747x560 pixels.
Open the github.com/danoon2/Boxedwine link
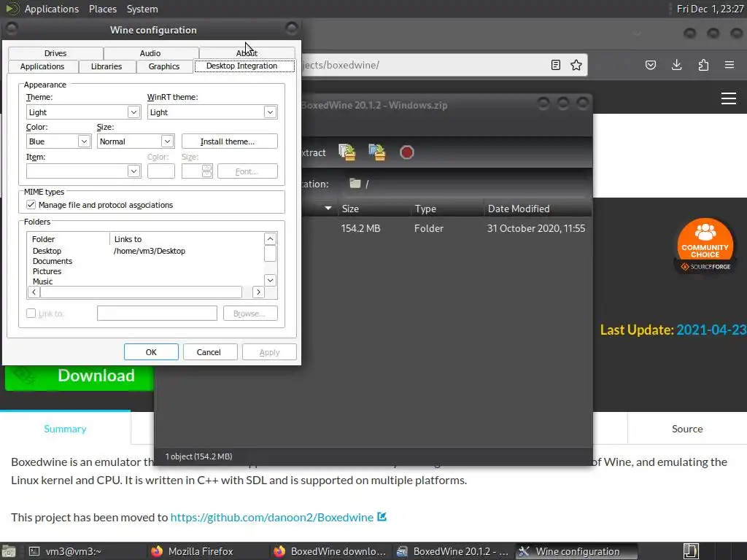tap(272, 517)
